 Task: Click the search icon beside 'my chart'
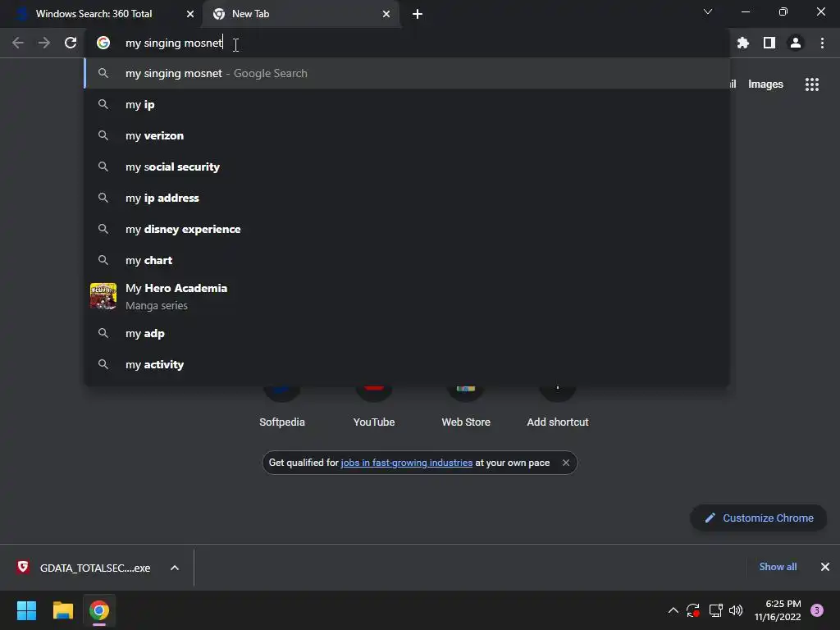pos(103,260)
